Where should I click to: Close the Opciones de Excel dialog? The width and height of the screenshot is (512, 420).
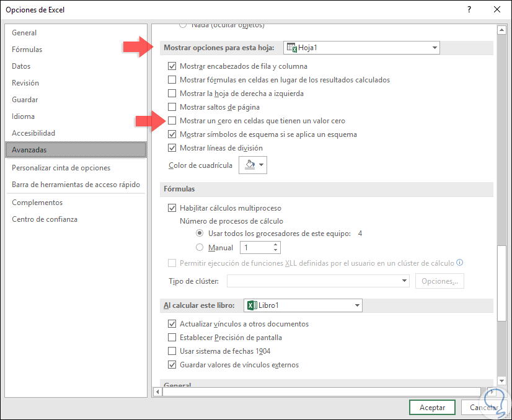point(497,9)
